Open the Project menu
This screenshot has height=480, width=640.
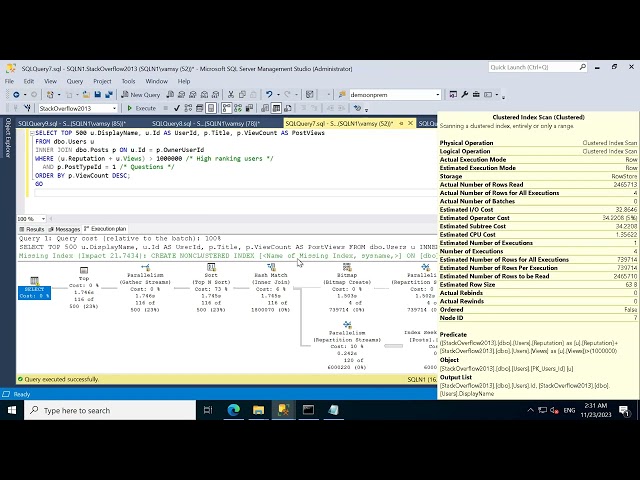[x=102, y=81]
